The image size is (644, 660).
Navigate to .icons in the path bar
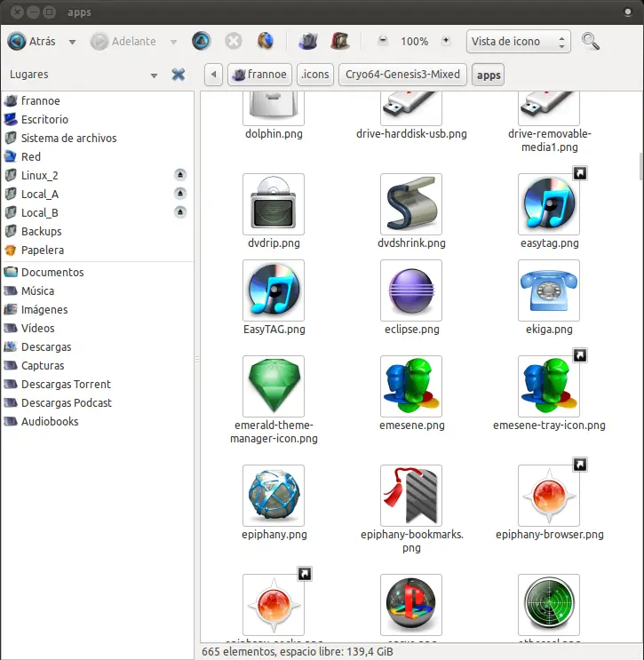coord(315,75)
